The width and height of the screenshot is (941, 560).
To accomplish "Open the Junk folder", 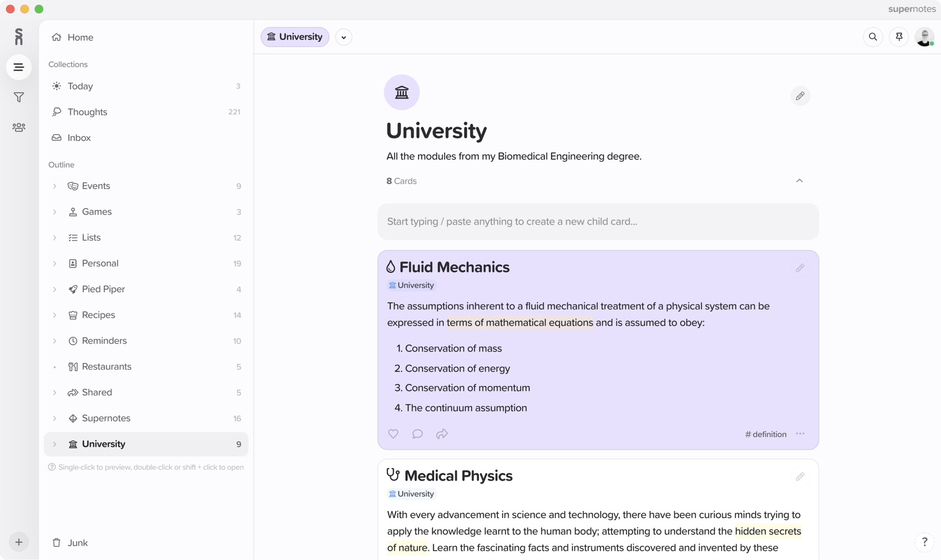I will coord(77,542).
